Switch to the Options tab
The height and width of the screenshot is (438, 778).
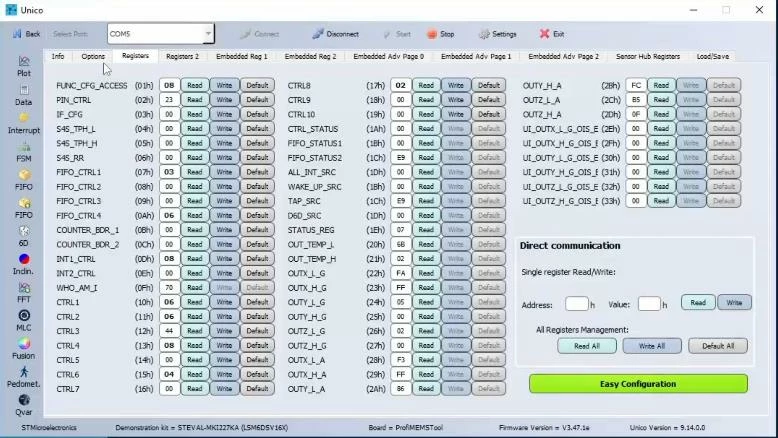tap(93, 56)
